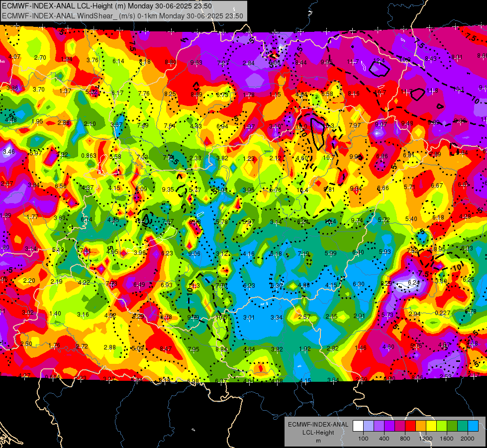Viewport: 487px width, 448px height.
Task: Click the map value 7.19
Action: (303, 254)
